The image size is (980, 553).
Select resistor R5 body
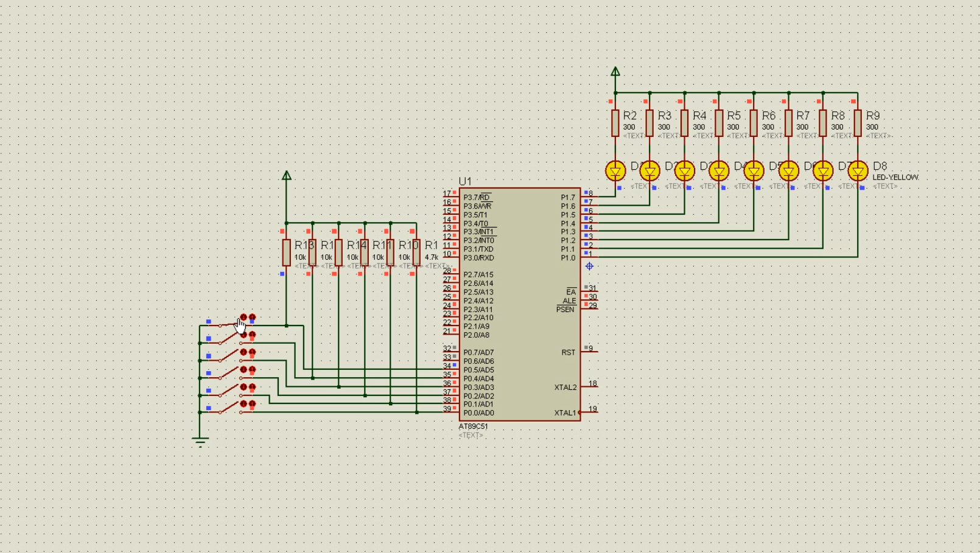pos(719,123)
